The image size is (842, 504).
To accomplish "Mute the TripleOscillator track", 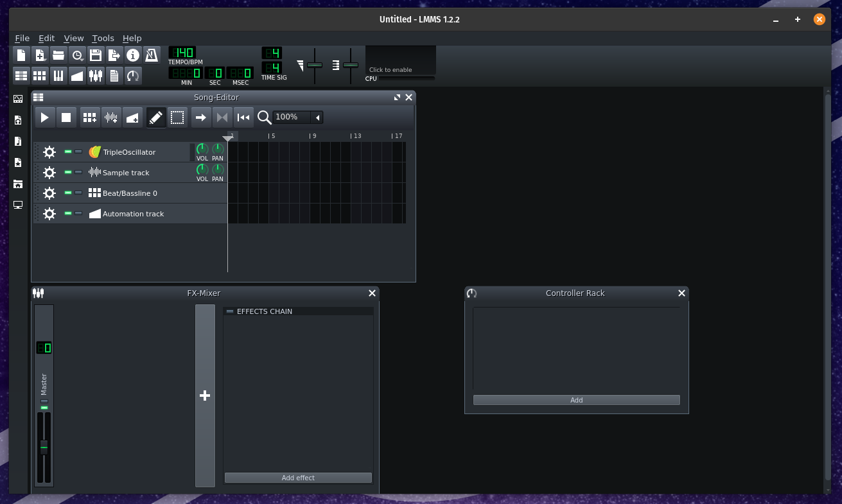I will pos(67,152).
